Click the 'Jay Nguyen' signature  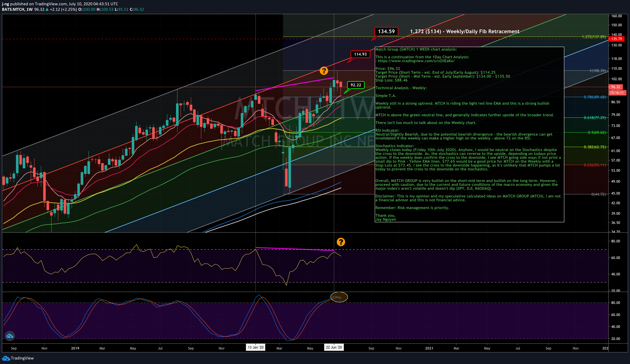click(x=386, y=220)
